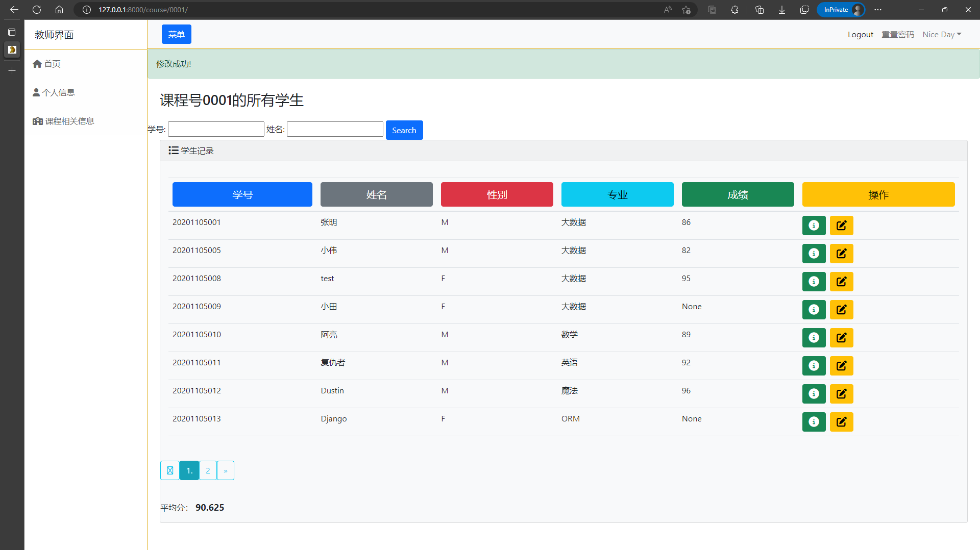
Task: Edit grade for student Django
Action: point(841,422)
